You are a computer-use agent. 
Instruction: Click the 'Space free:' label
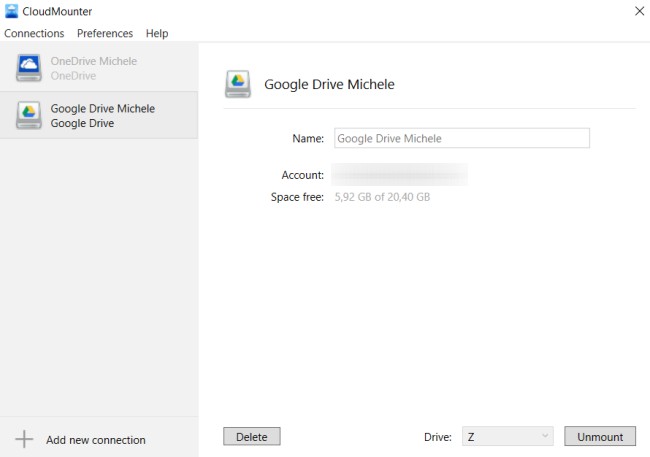[297, 197]
